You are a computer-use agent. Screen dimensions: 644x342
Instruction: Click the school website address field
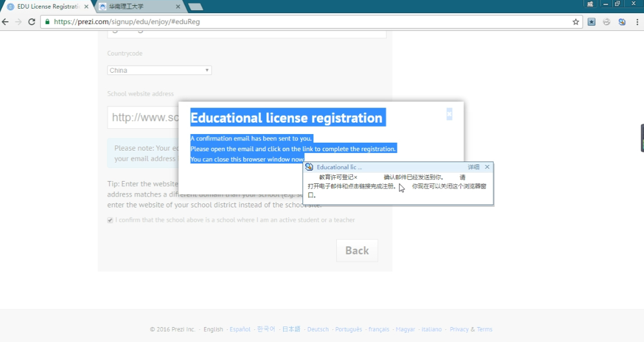click(x=143, y=117)
